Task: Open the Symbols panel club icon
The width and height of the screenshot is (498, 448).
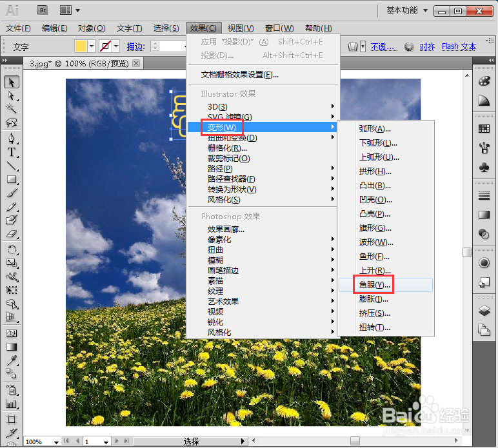Action: coord(484,167)
